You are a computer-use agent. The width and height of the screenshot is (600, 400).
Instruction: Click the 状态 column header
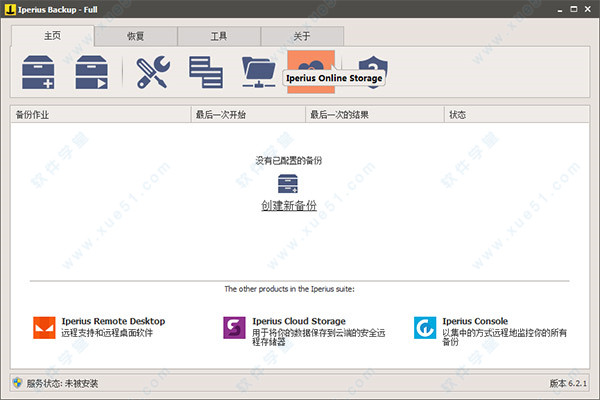tap(517, 114)
